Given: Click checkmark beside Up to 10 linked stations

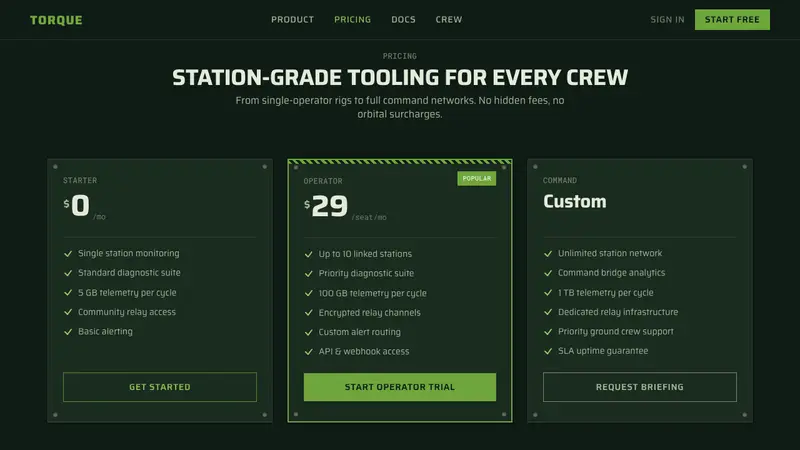Looking at the screenshot, I should click(x=308, y=254).
